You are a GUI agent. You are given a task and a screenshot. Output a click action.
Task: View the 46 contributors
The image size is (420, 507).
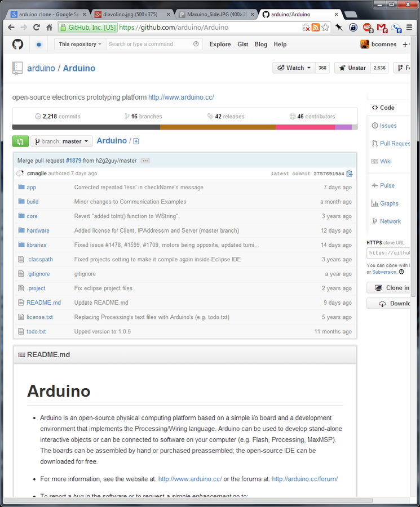coord(312,117)
